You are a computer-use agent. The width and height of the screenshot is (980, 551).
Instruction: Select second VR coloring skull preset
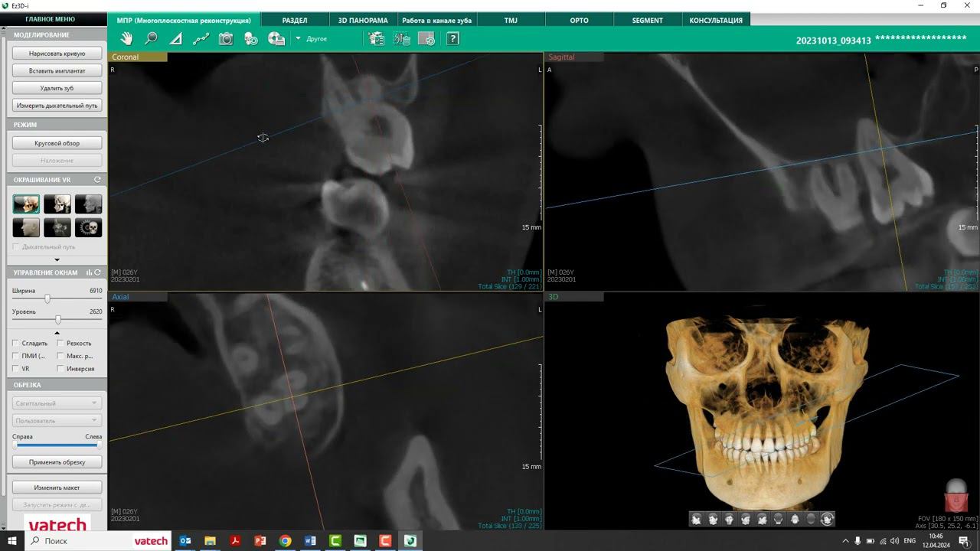[57, 204]
